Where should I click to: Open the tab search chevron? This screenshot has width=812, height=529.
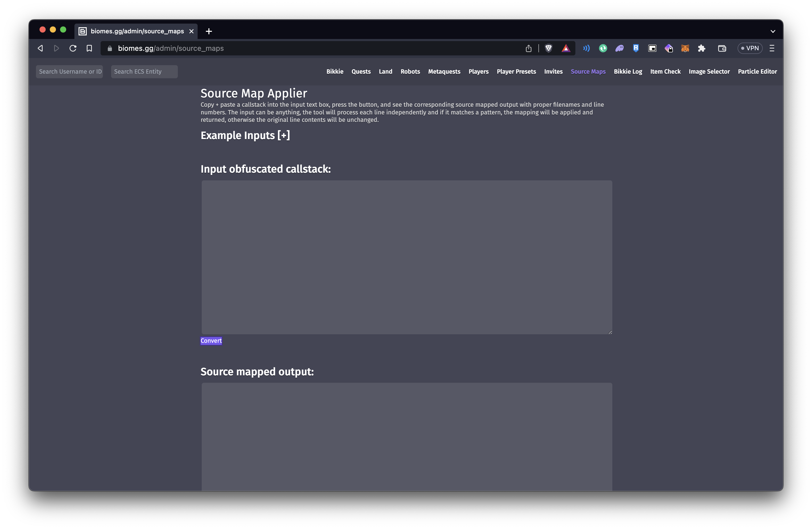tap(773, 31)
